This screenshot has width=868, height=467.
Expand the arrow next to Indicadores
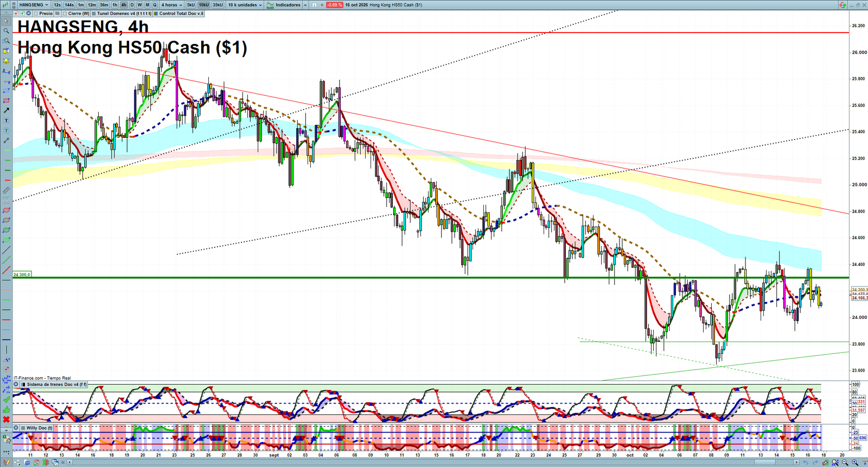click(x=305, y=5)
